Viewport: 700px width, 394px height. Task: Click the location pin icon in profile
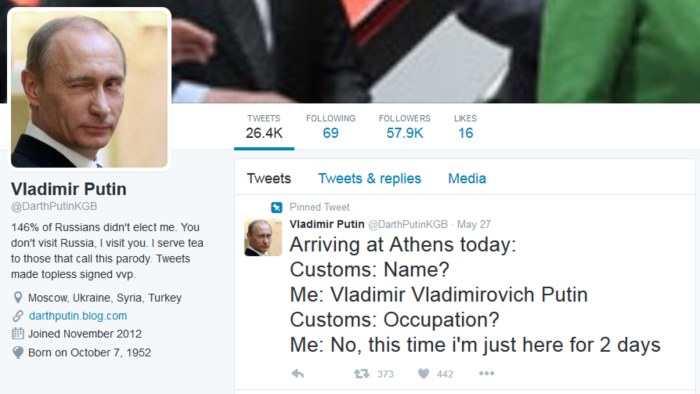click(18, 297)
